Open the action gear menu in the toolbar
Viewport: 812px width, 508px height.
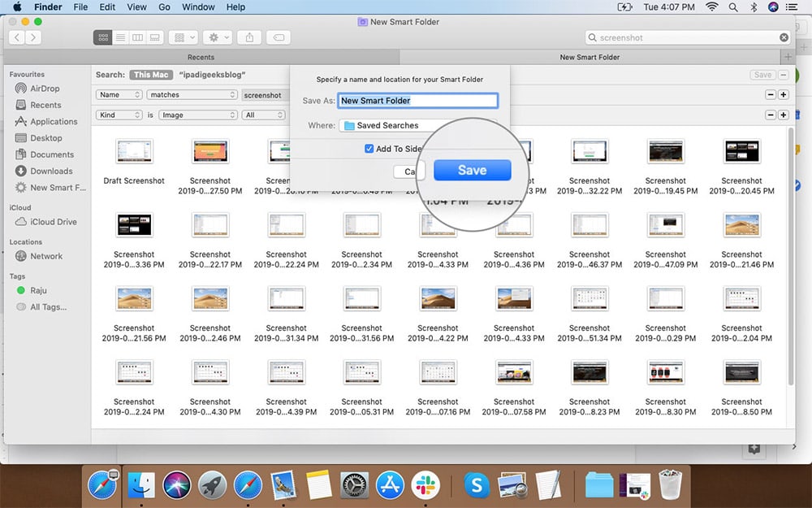pyautogui.click(x=213, y=37)
